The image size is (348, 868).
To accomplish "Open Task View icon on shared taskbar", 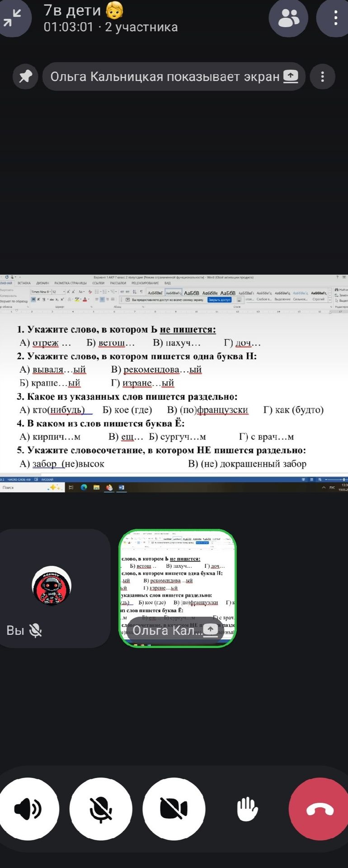I will point(71,487).
